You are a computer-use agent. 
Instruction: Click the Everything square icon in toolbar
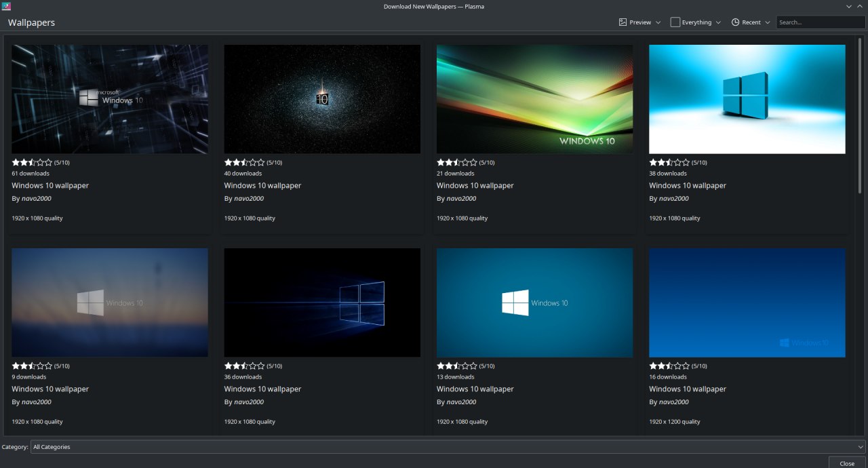point(675,22)
